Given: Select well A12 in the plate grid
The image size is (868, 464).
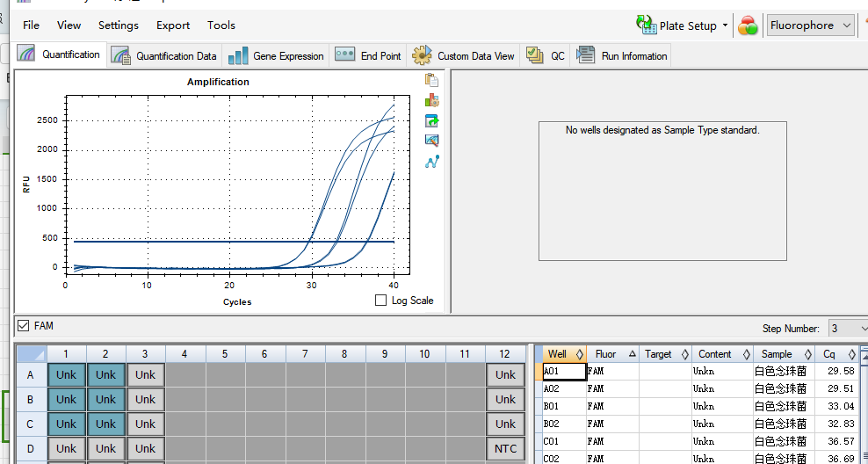Looking at the screenshot, I should point(505,375).
